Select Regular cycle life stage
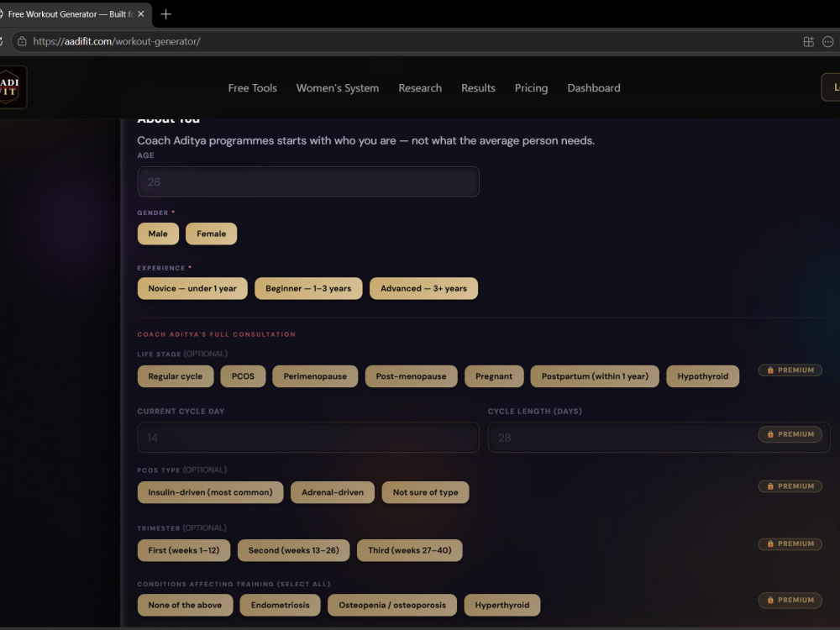Viewport: 840px width, 630px height. (x=176, y=376)
